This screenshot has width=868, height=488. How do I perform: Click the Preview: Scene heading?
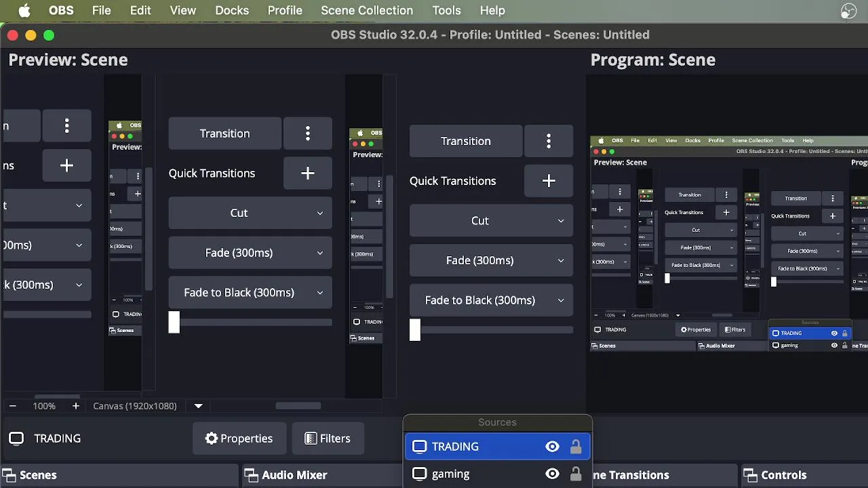point(68,60)
